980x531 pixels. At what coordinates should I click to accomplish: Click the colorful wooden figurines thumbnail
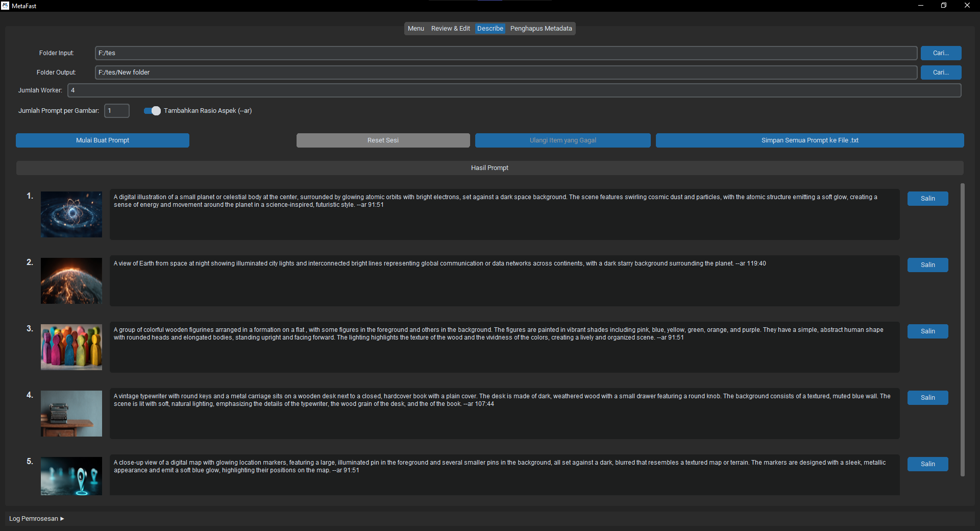coord(71,347)
